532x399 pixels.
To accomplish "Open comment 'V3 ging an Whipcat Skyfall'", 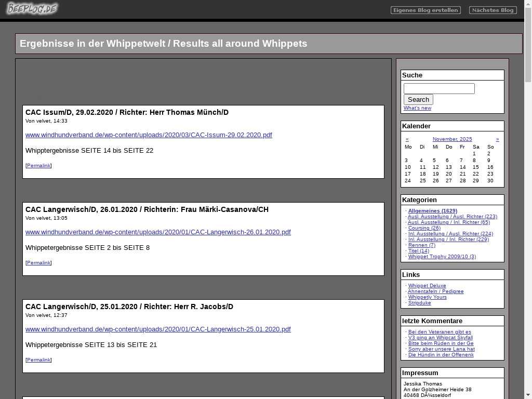I will (x=440, y=338).
